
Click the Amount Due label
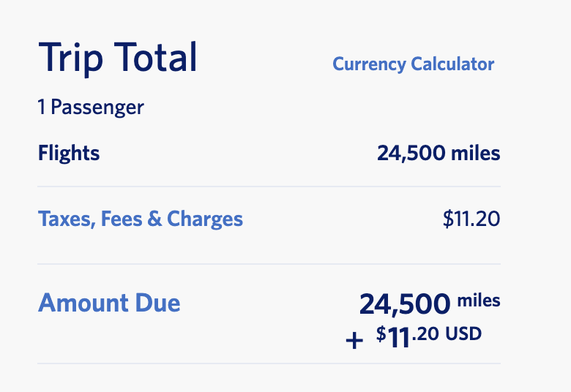(x=109, y=303)
